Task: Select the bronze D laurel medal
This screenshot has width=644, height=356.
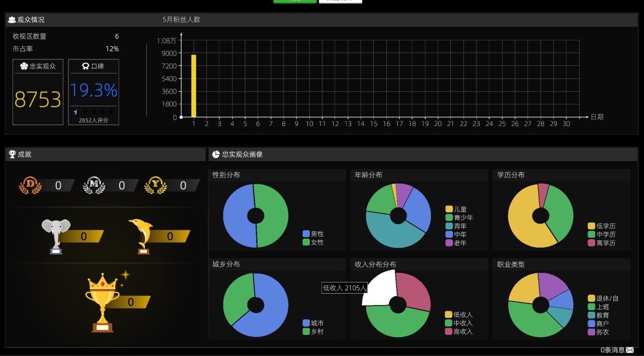Action: tap(30, 185)
